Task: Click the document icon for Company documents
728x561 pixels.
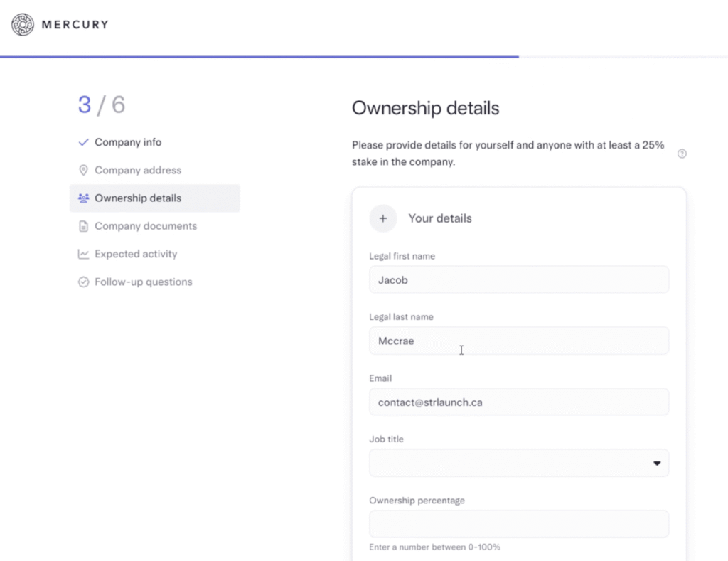Action: (x=83, y=226)
